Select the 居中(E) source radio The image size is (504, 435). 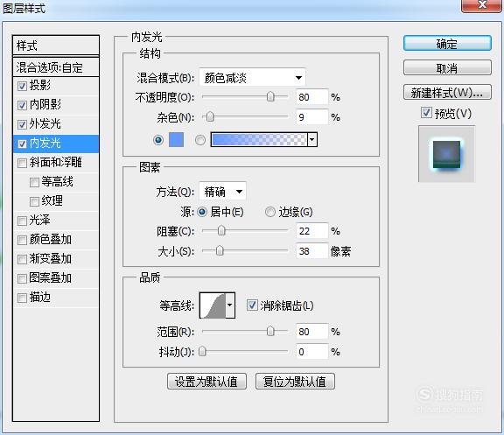click(x=202, y=212)
